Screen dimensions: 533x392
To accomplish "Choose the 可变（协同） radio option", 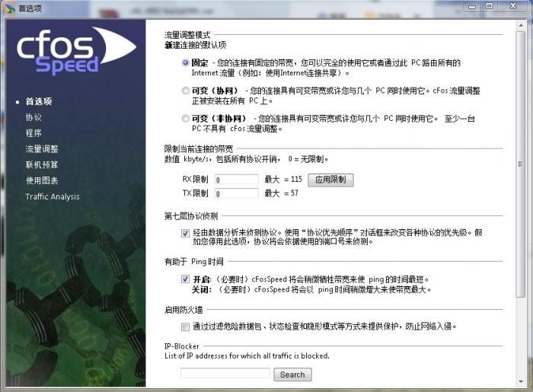I will (186, 91).
